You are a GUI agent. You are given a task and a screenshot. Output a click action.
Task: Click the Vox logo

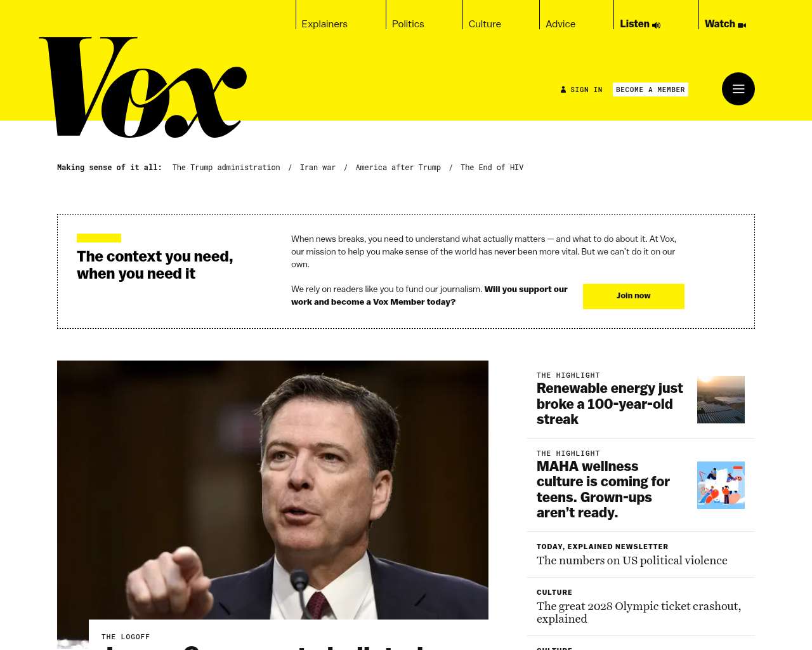[143, 87]
